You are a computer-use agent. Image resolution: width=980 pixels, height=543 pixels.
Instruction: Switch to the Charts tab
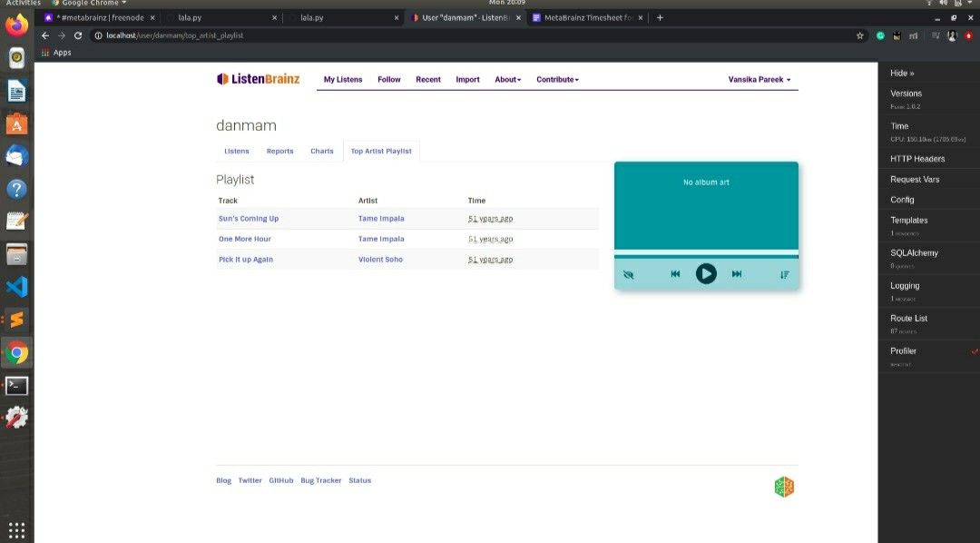coord(322,151)
